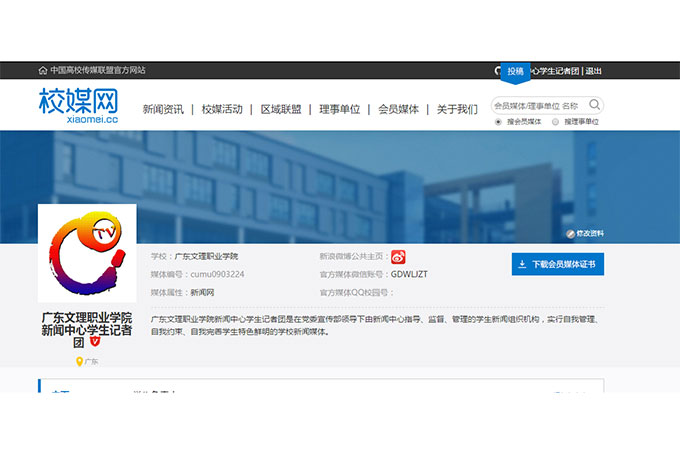Open the 理事单位 navigation item
The height and width of the screenshot is (454, 680).
coord(340,109)
